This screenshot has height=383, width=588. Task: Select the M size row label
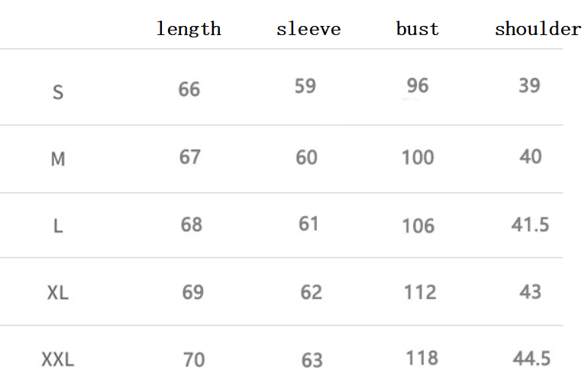(x=58, y=160)
